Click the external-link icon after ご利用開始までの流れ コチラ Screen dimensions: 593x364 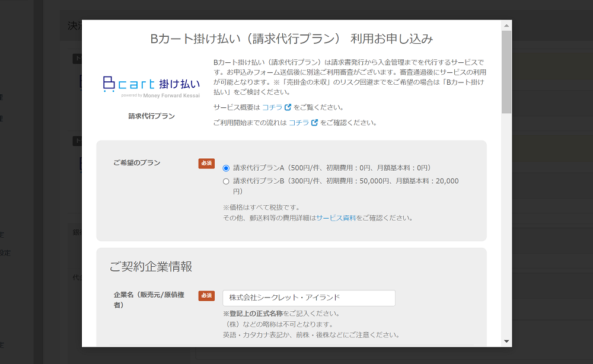[x=314, y=123]
